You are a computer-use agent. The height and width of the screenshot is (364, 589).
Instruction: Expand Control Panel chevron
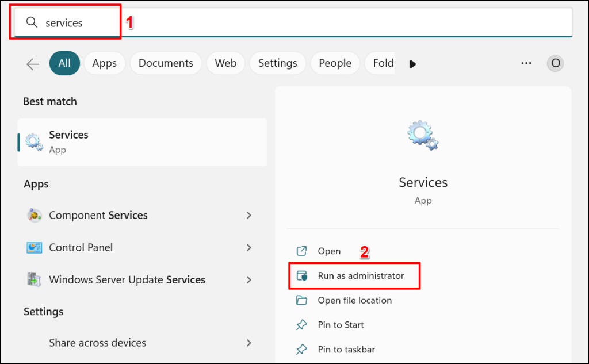coord(248,247)
